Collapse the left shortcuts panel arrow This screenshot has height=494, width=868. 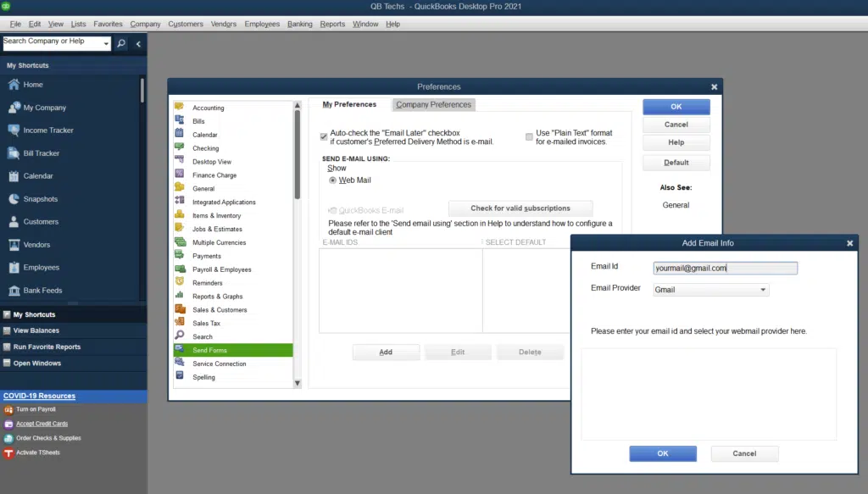[138, 44]
